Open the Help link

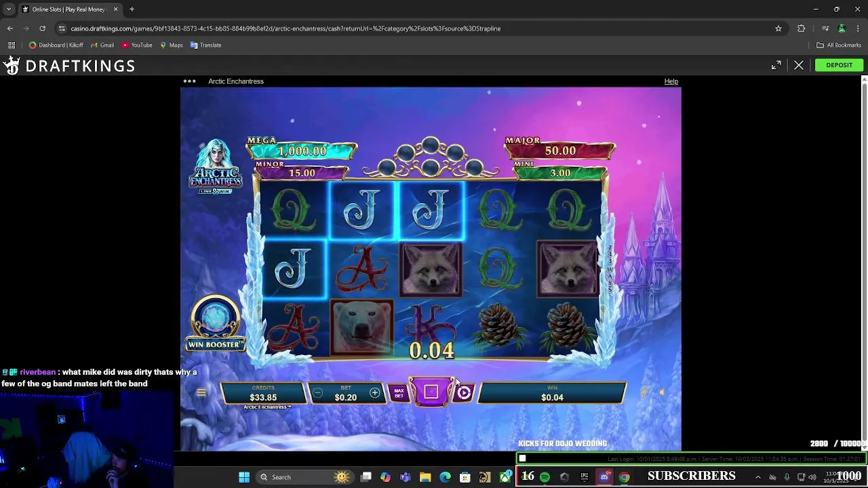pos(671,81)
